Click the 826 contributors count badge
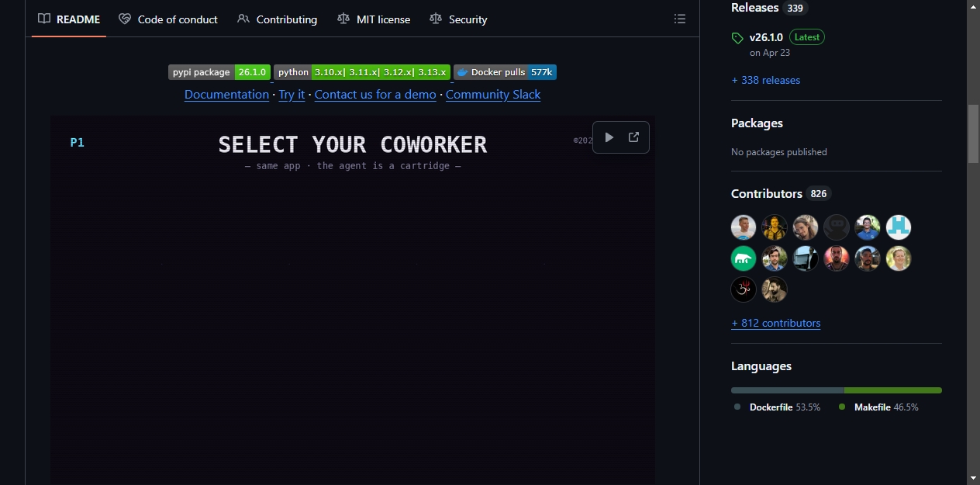Image resolution: width=980 pixels, height=485 pixels. [x=819, y=194]
